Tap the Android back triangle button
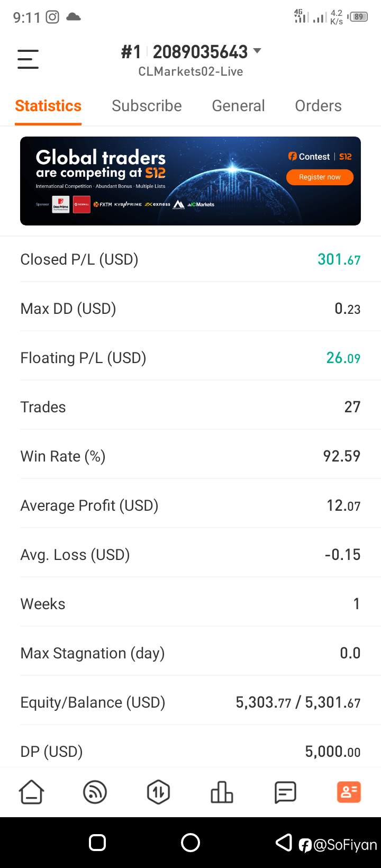The width and height of the screenshot is (381, 868). [284, 843]
